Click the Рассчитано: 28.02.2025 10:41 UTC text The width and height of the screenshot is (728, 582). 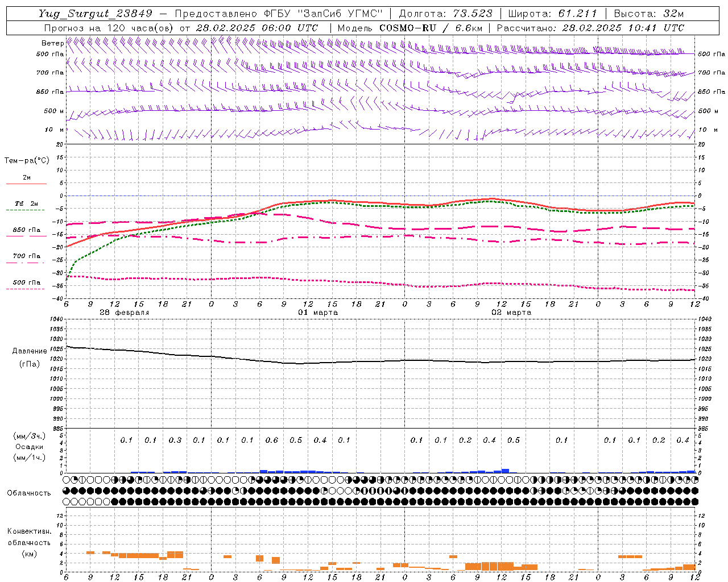pos(590,28)
